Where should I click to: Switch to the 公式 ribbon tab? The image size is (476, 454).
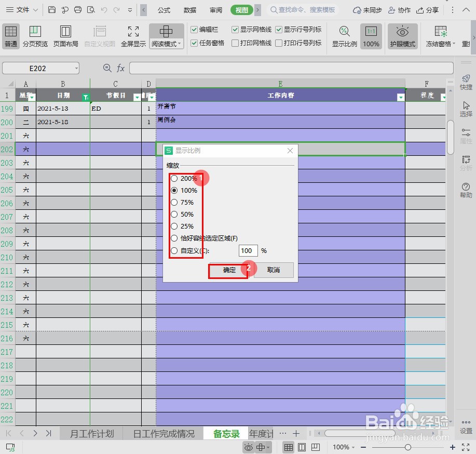(x=164, y=9)
